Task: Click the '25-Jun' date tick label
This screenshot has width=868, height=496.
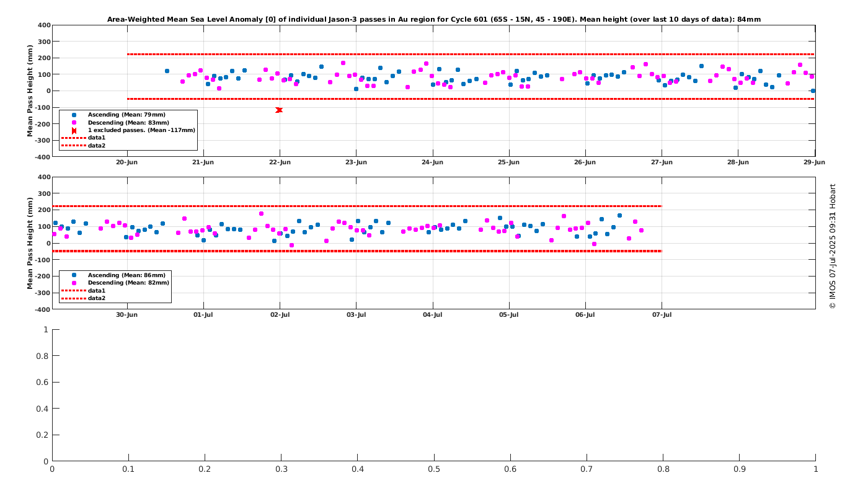Action: tap(509, 162)
